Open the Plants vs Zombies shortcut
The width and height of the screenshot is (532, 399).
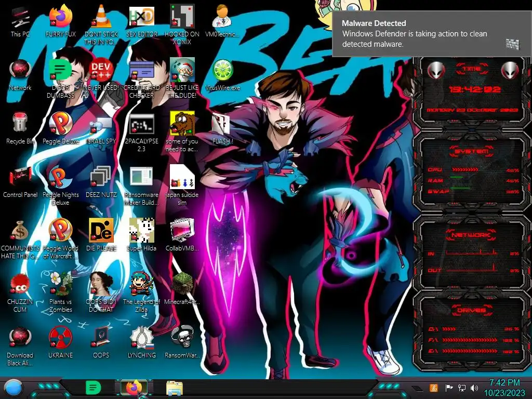click(60, 292)
